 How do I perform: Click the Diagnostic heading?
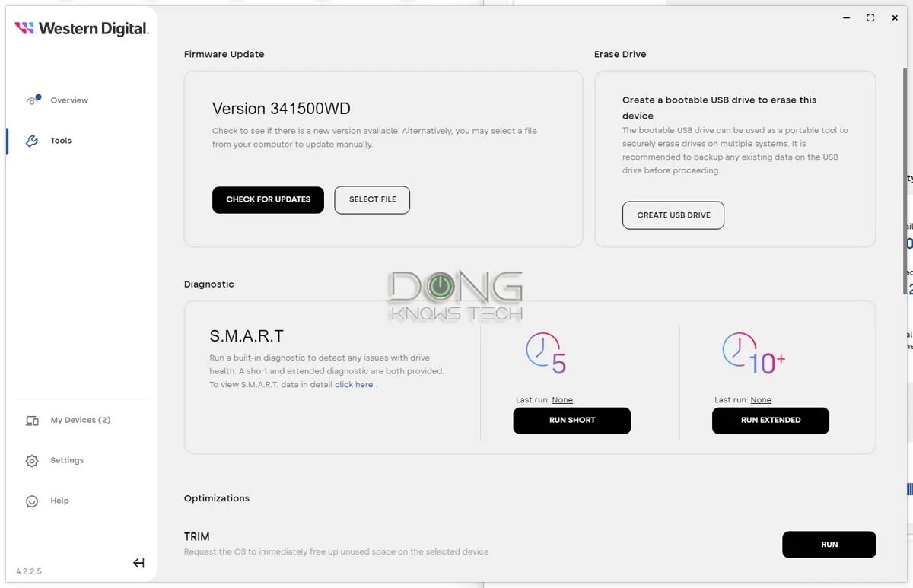pos(209,284)
